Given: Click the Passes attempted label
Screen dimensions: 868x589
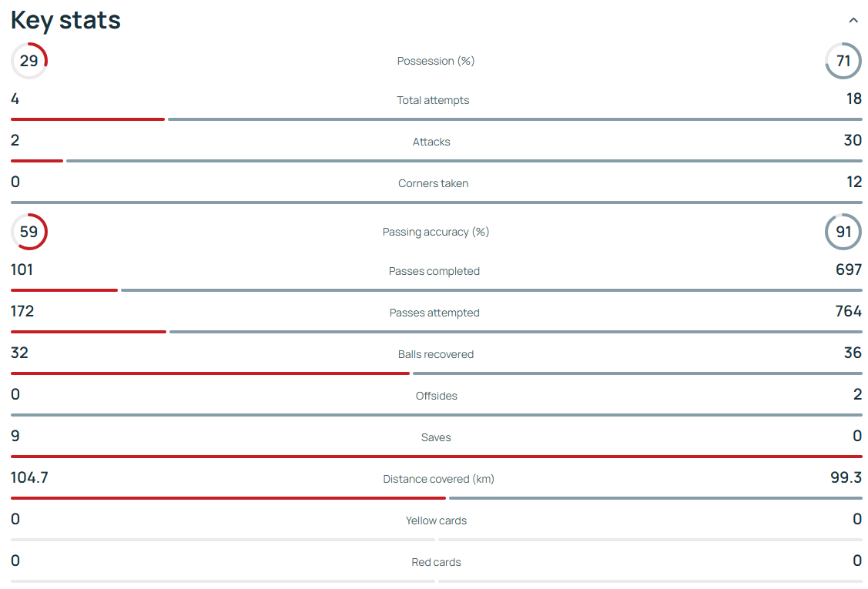Looking at the screenshot, I should tap(434, 313).
